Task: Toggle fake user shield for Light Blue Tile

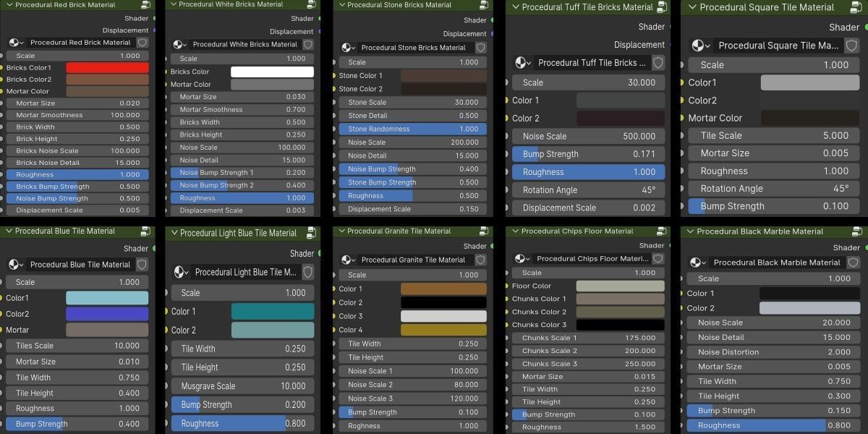Action: [307, 272]
